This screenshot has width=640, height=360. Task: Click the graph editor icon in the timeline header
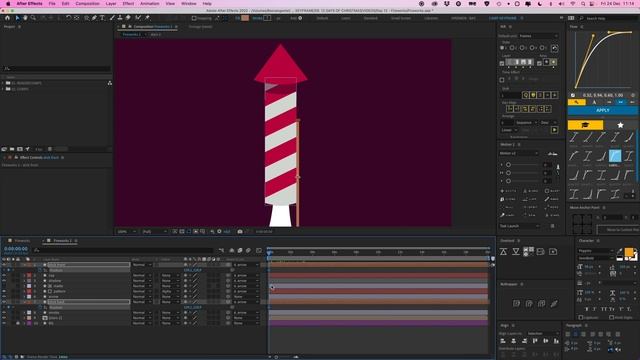(259, 250)
